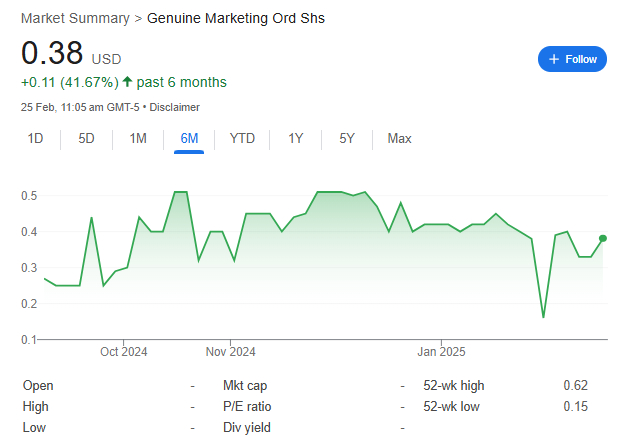This screenshot has width=620, height=442.
Task: Click the 0.3 y-axis label
Action: [29, 268]
